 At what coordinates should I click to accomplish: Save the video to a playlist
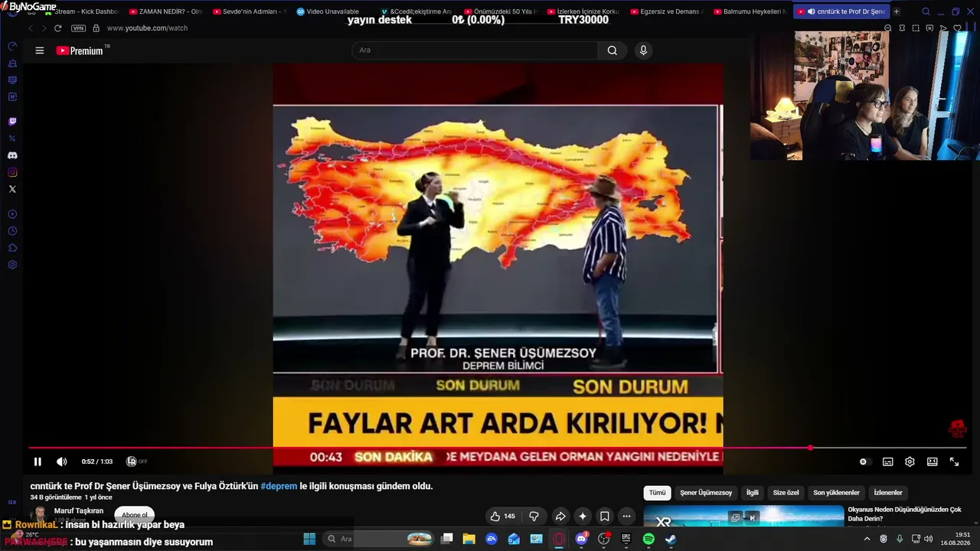(x=605, y=517)
